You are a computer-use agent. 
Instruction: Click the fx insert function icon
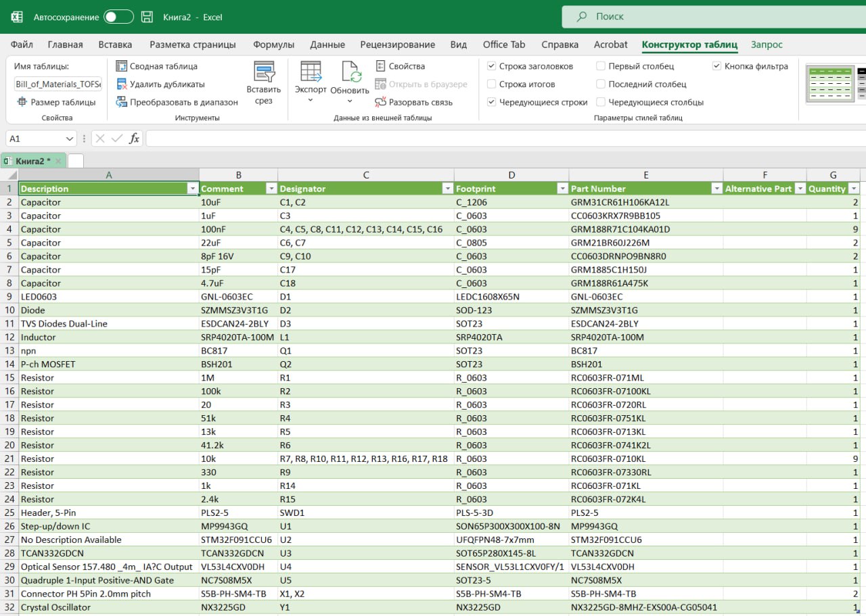click(134, 139)
